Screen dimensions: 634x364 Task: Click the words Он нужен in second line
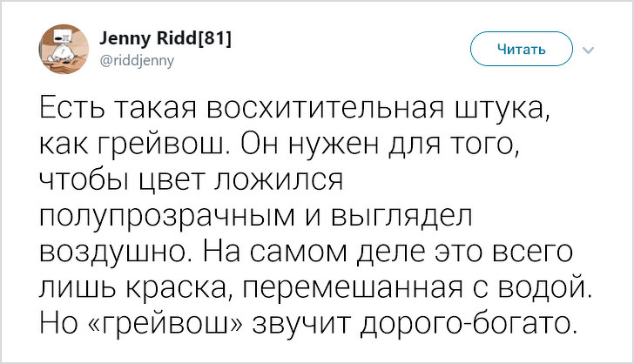coord(319,145)
